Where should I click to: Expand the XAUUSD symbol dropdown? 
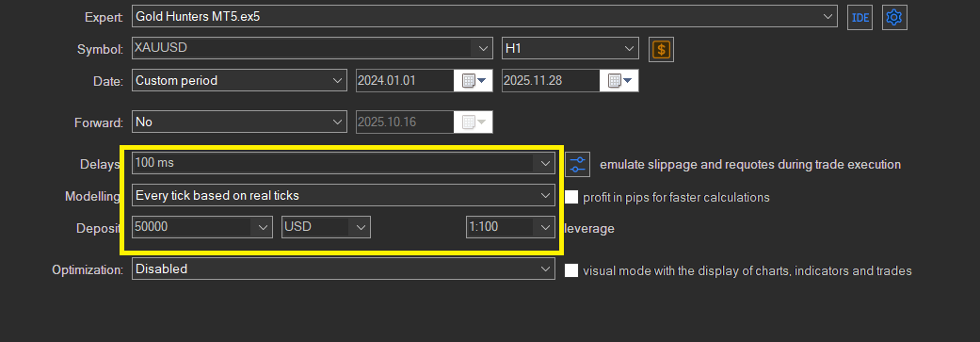pos(312,48)
